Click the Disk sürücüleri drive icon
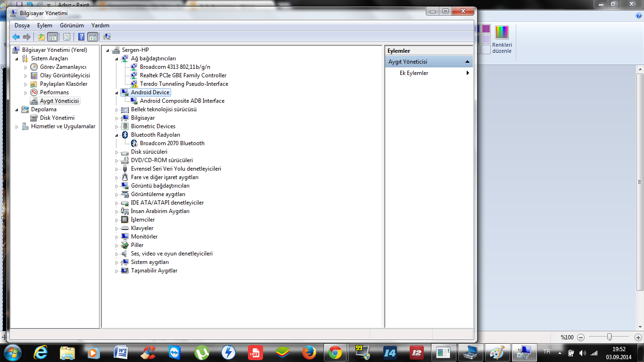Viewport: 644px width, 362px height. 124,152
